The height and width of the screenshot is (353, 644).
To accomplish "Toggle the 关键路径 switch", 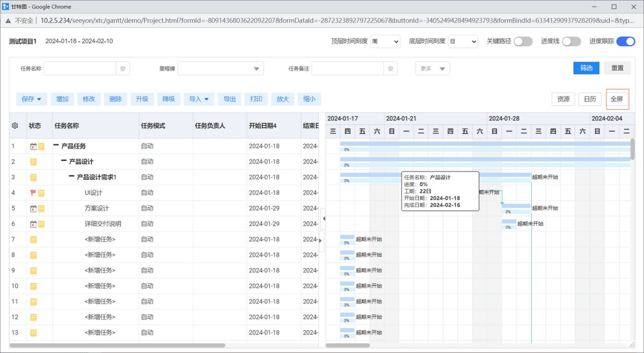I will [523, 42].
